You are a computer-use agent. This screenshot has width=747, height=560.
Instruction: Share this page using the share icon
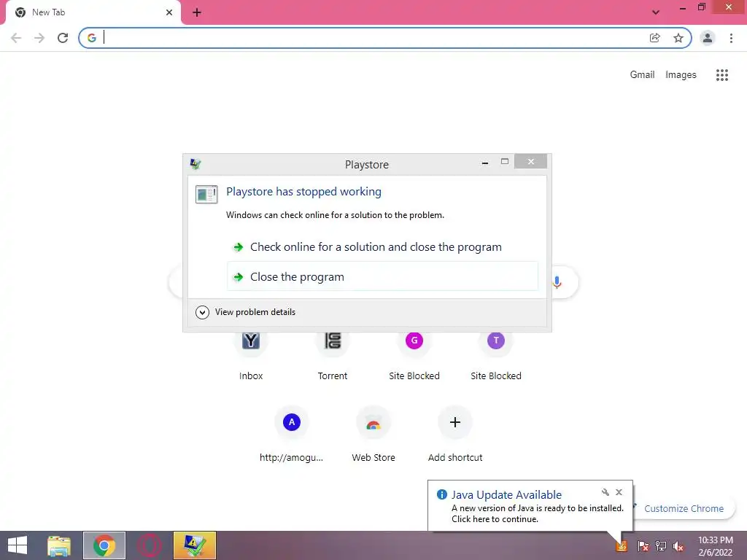655,38
